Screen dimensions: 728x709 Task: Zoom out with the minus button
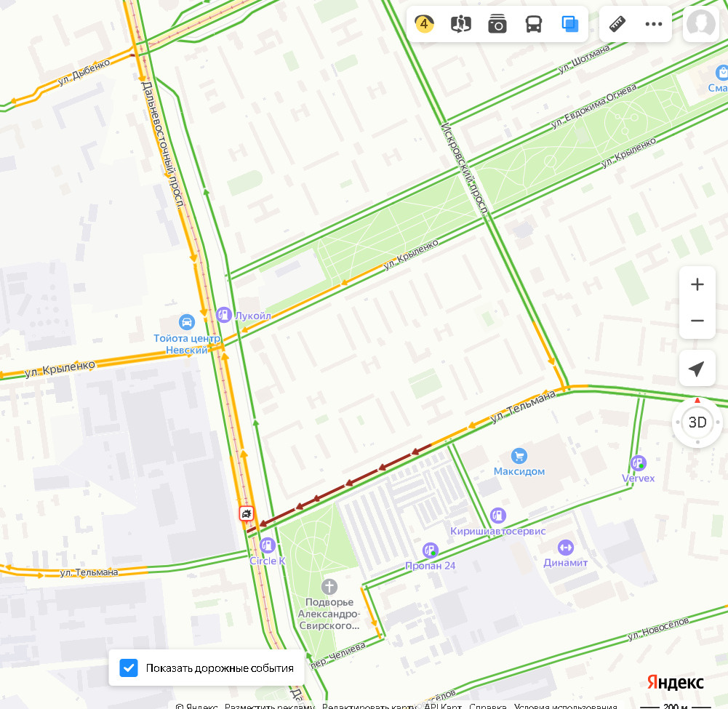point(697,321)
